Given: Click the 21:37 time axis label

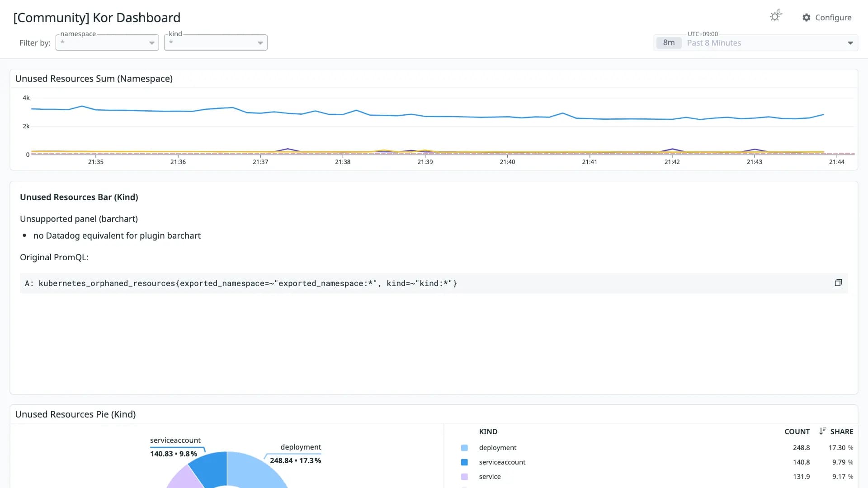Looking at the screenshot, I should [260, 162].
